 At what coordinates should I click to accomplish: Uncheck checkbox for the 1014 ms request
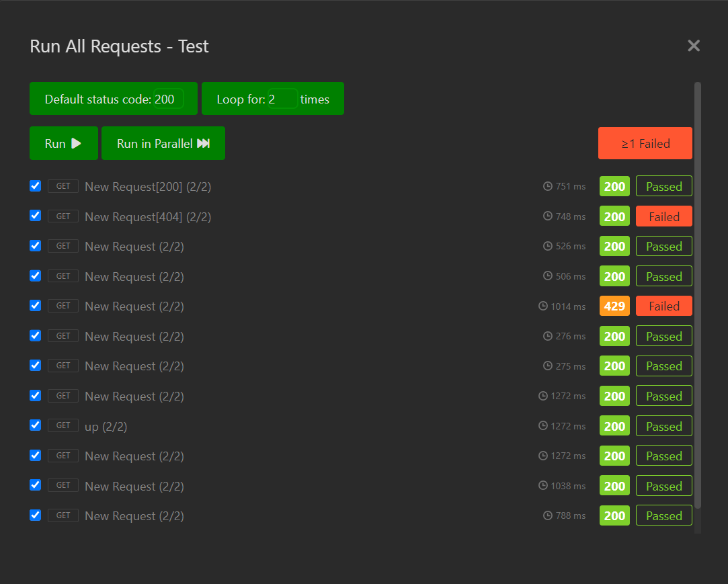pos(35,306)
